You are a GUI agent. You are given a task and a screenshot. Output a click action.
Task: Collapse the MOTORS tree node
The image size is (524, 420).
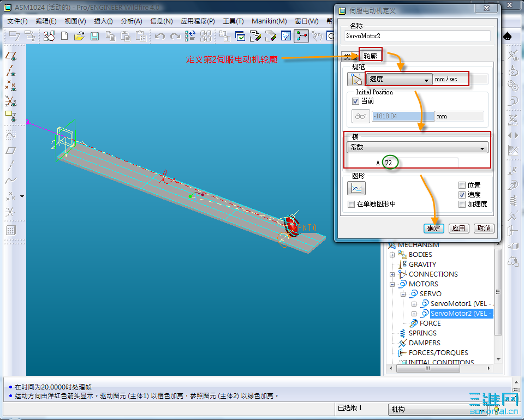click(x=392, y=284)
